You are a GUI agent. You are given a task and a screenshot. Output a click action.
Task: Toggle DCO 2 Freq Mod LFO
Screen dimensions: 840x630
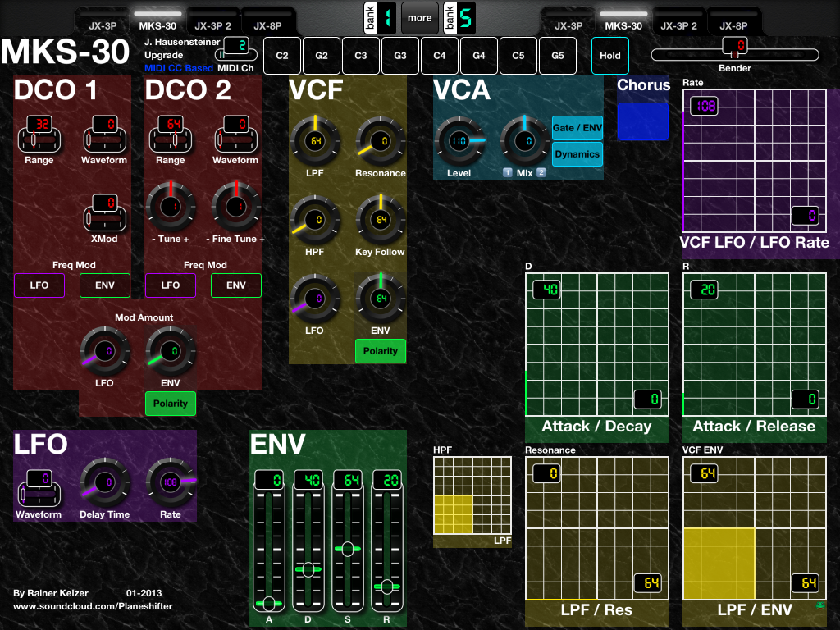[x=171, y=285]
